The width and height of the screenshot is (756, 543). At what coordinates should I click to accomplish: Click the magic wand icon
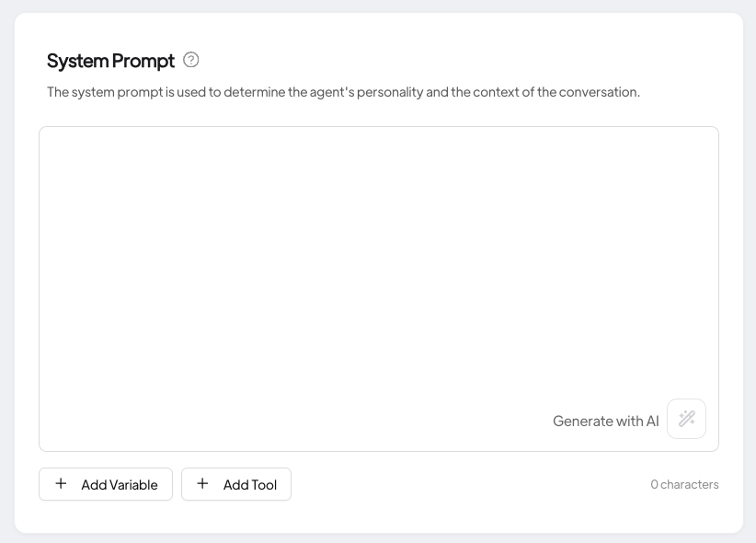686,419
